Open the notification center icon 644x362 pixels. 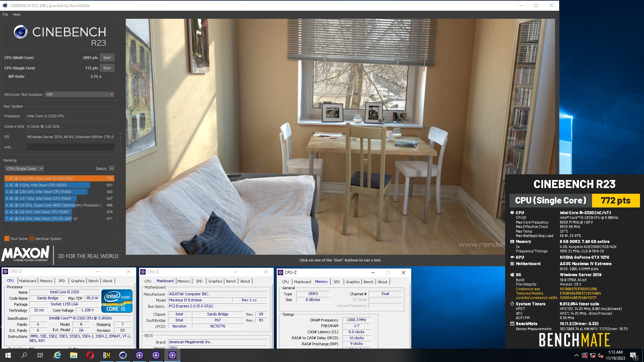pyautogui.click(x=633, y=355)
